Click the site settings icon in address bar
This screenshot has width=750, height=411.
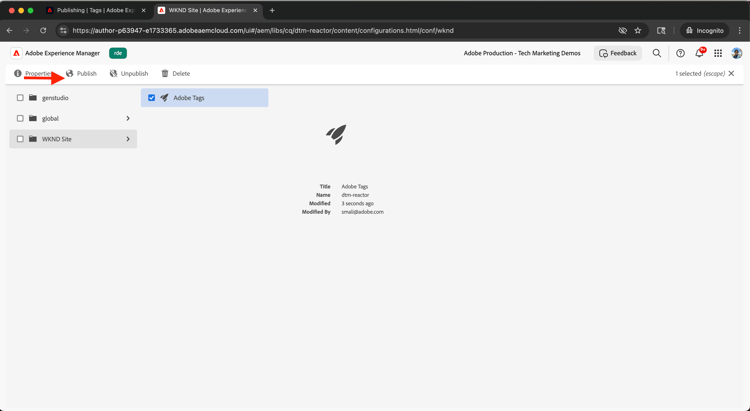click(63, 30)
